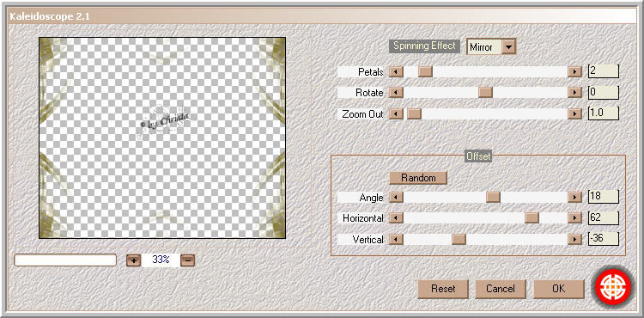
Task: Click the Random offset button
Action: (x=418, y=178)
